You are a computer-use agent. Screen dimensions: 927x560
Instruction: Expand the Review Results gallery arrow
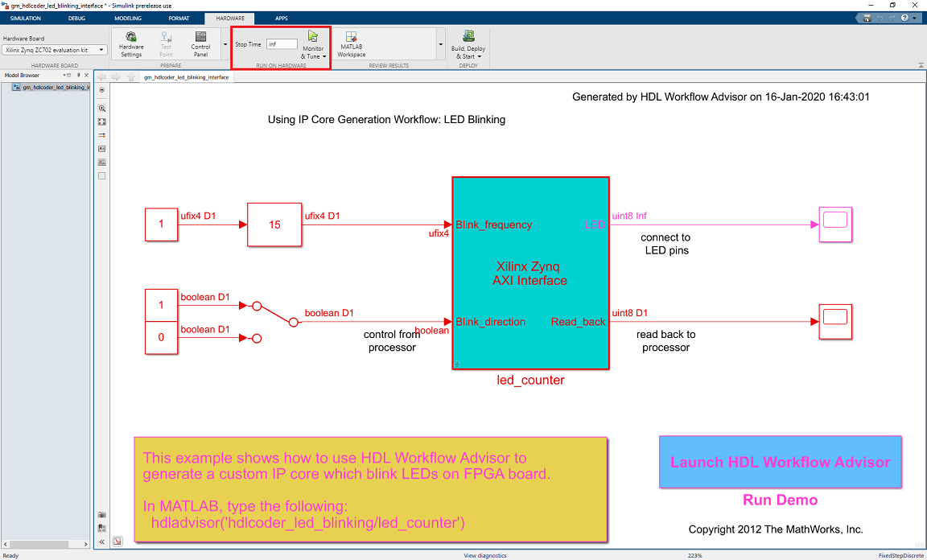[440, 44]
